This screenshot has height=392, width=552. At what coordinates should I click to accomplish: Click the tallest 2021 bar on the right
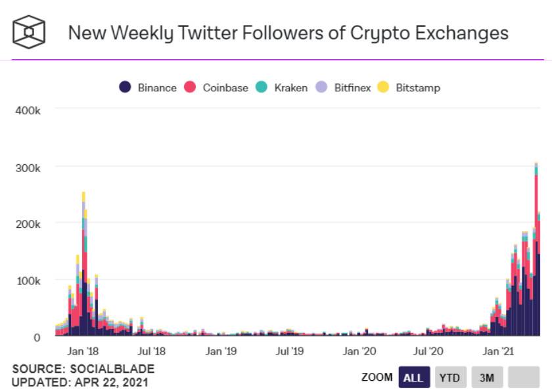coord(536,250)
